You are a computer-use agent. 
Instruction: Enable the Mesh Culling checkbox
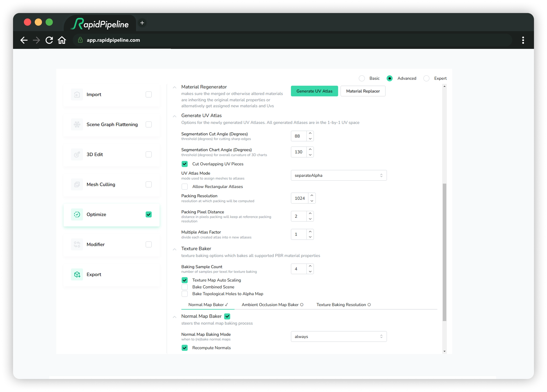(x=149, y=184)
